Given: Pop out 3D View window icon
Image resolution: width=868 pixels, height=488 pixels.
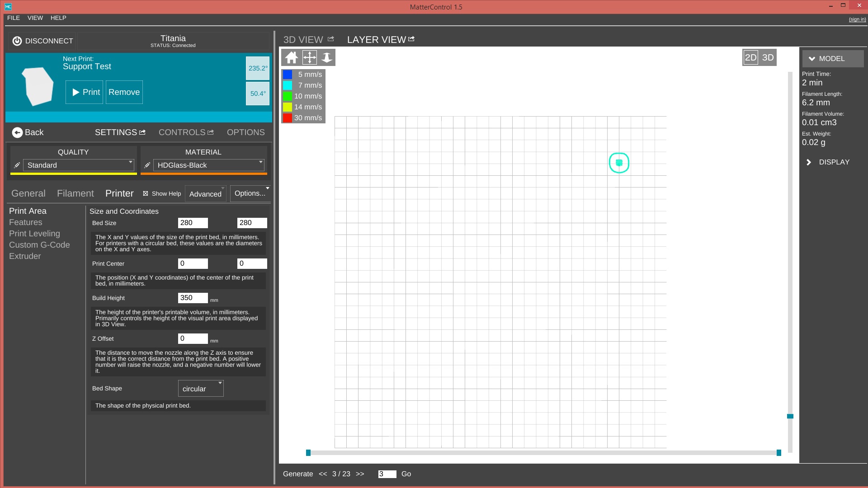Looking at the screenshot, I should (330, 39).
